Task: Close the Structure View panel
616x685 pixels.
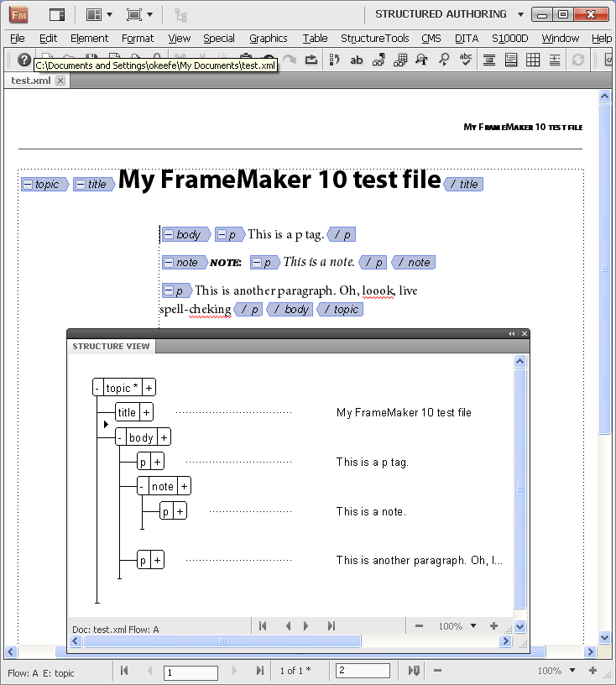Action: pyautogui.click(x=525, y=334)
